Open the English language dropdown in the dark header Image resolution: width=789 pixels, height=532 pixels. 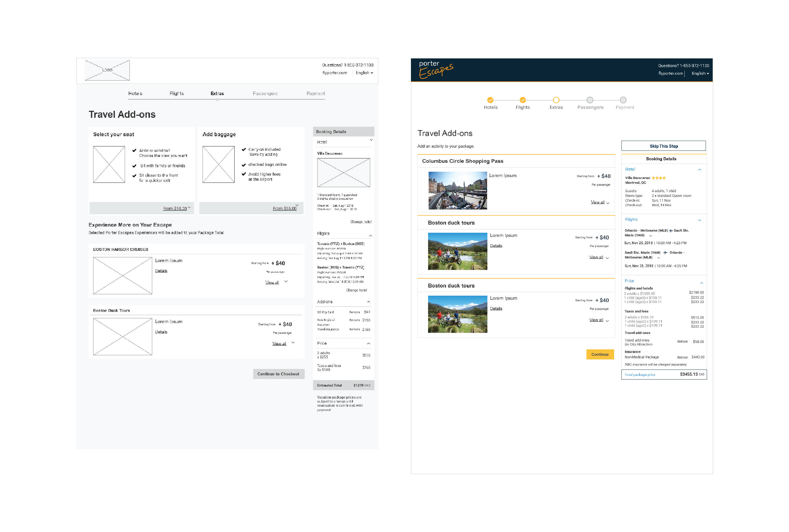(x=700, y=73)
